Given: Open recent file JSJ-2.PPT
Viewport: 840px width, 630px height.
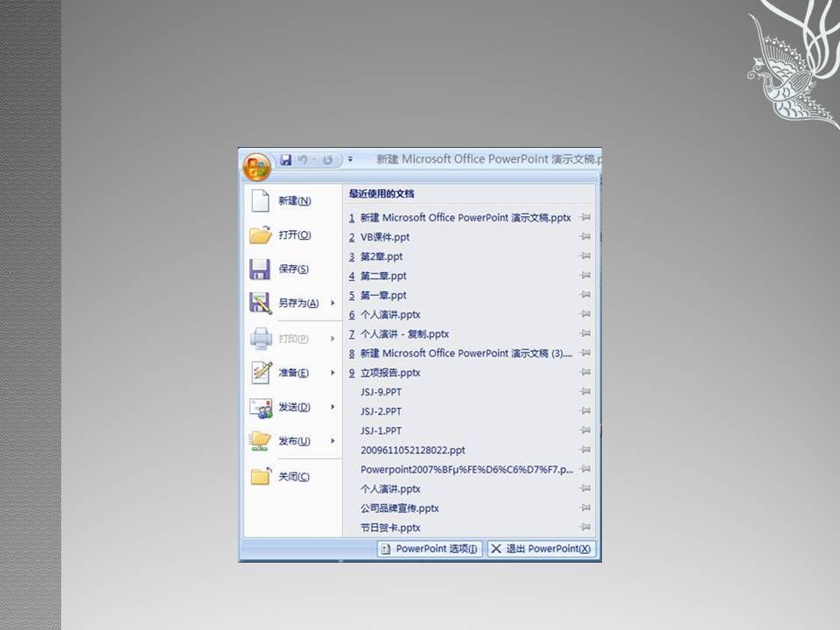Looking at the screenshot, I should [381, 411].
